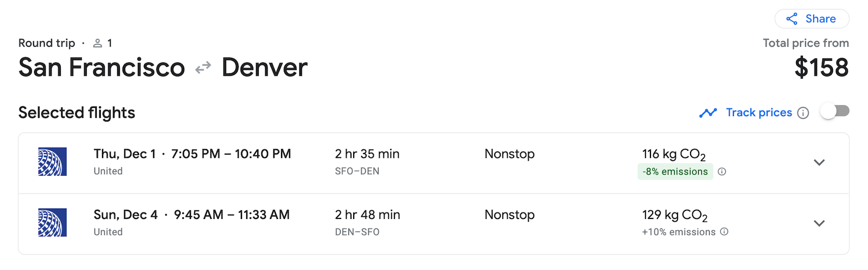Toggle the Track prices switch

pos(834,111)
